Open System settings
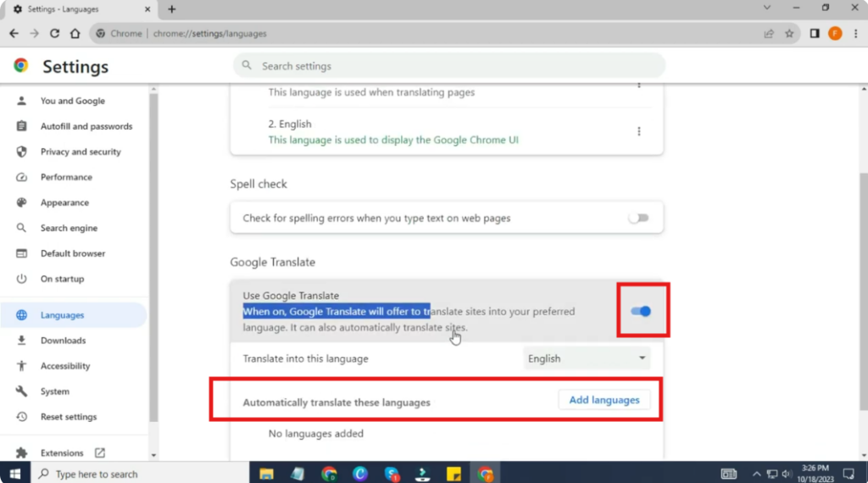This screenshot has width=868, height=483. coord(55,391)
